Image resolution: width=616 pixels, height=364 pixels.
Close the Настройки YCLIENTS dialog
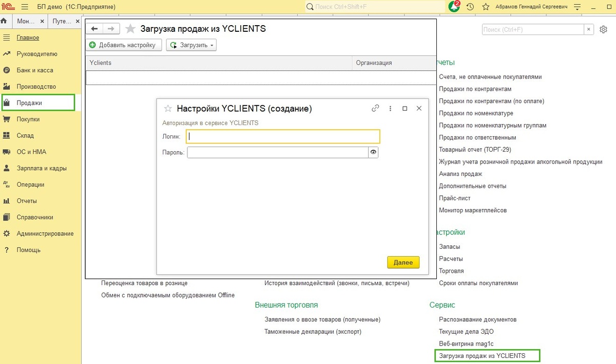419,109
